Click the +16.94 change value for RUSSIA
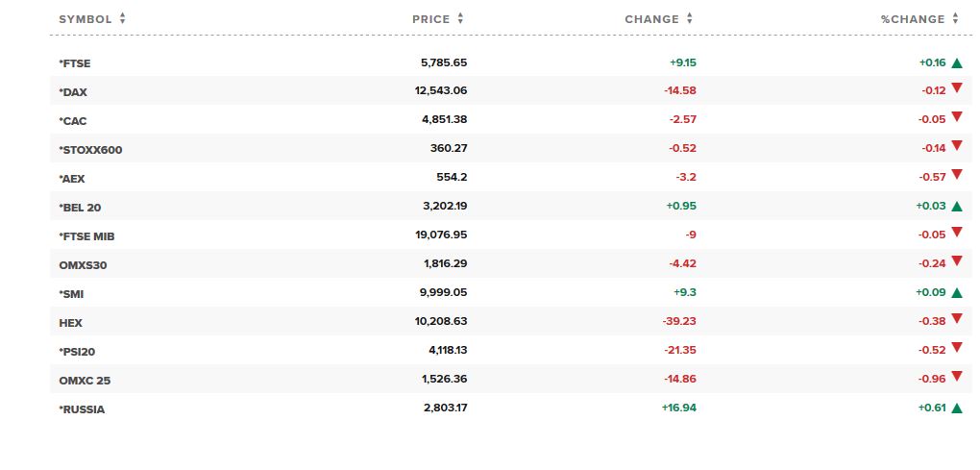The height and width of the screenshot is (470, 980). (x=678, y=408)
